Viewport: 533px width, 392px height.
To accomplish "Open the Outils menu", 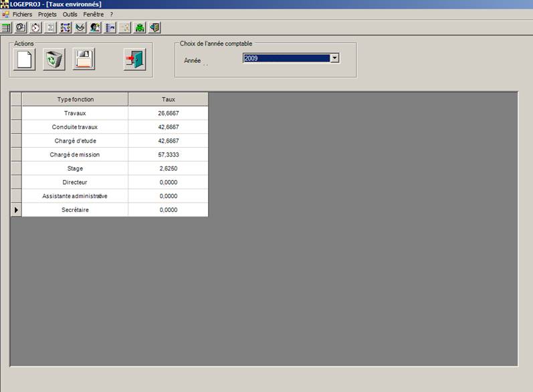I will click(70, 14).
